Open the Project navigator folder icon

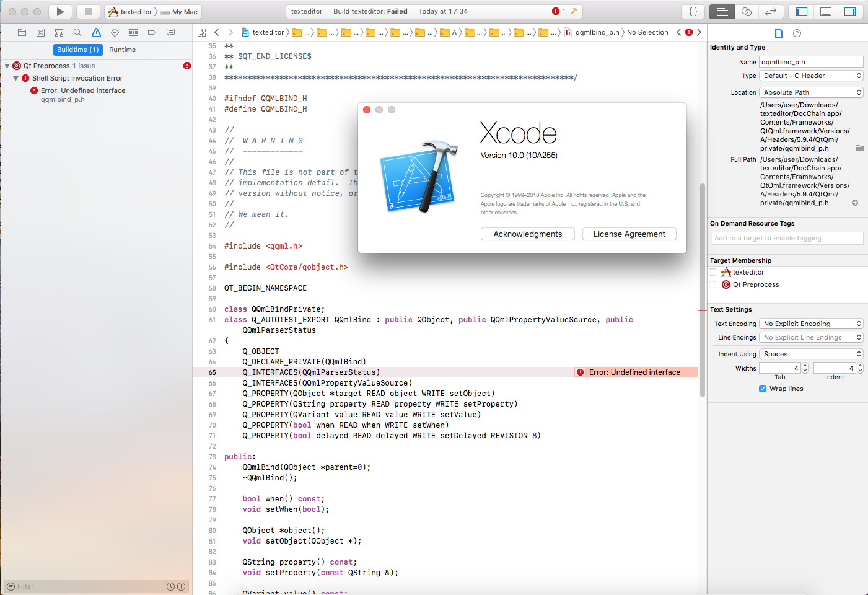22,32
